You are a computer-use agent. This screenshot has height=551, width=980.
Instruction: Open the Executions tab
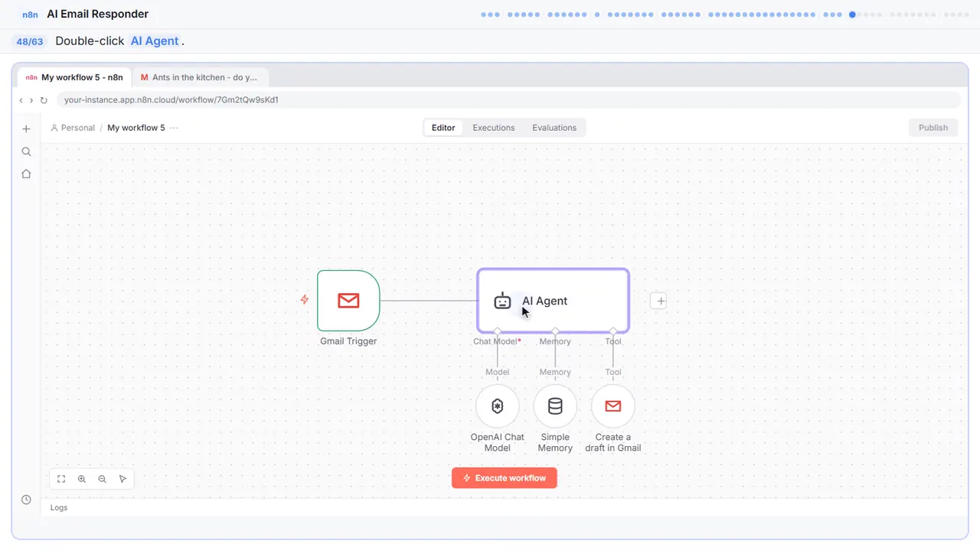[x=494, y=128]
